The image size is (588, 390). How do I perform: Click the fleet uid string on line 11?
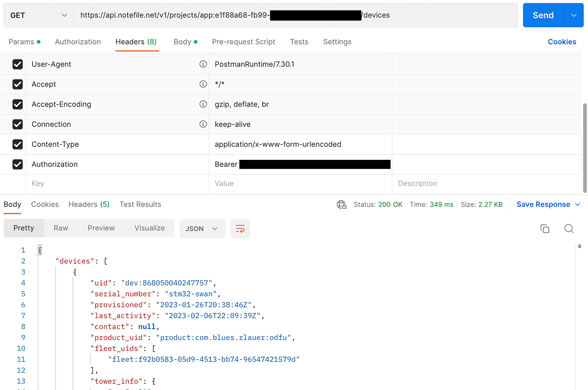tap(204, 360)
